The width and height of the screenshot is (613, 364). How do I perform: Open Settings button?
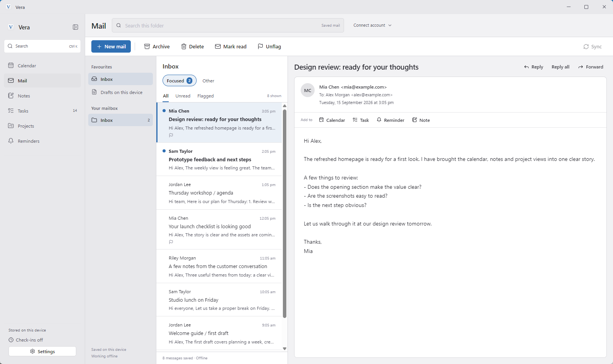click(42, 351)
